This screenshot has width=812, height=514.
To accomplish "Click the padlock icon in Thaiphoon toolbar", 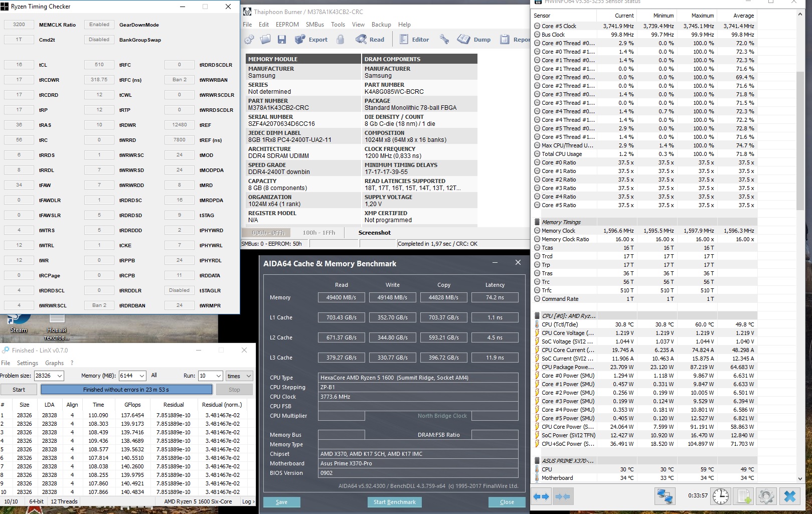I will 341,40.
